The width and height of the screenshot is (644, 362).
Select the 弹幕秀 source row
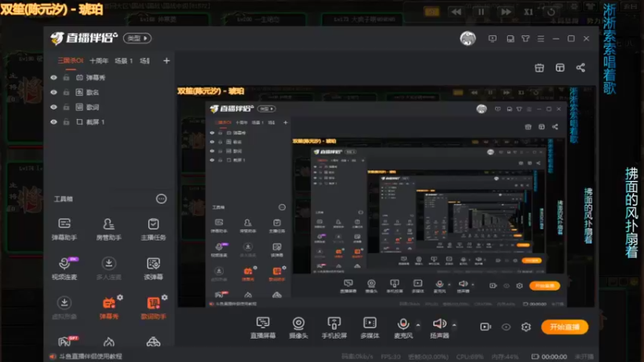pyautogui.click(x=109, y=77)
